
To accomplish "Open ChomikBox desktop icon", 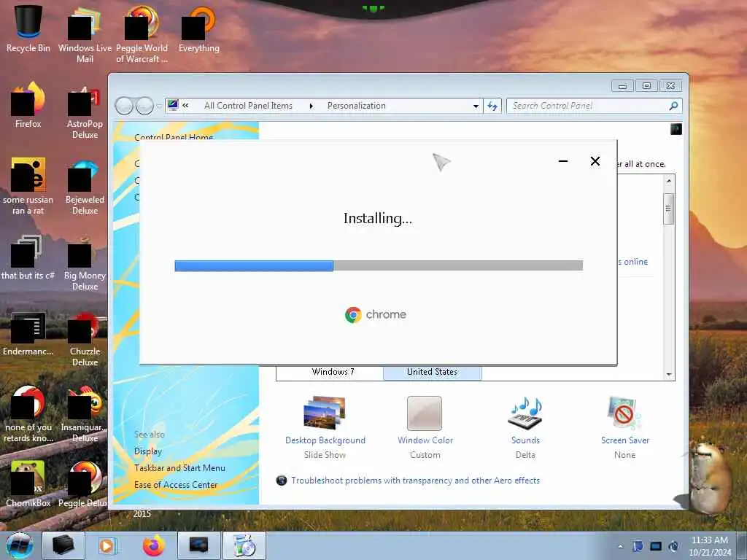I will pyautogui.click(x=28, y=483).
